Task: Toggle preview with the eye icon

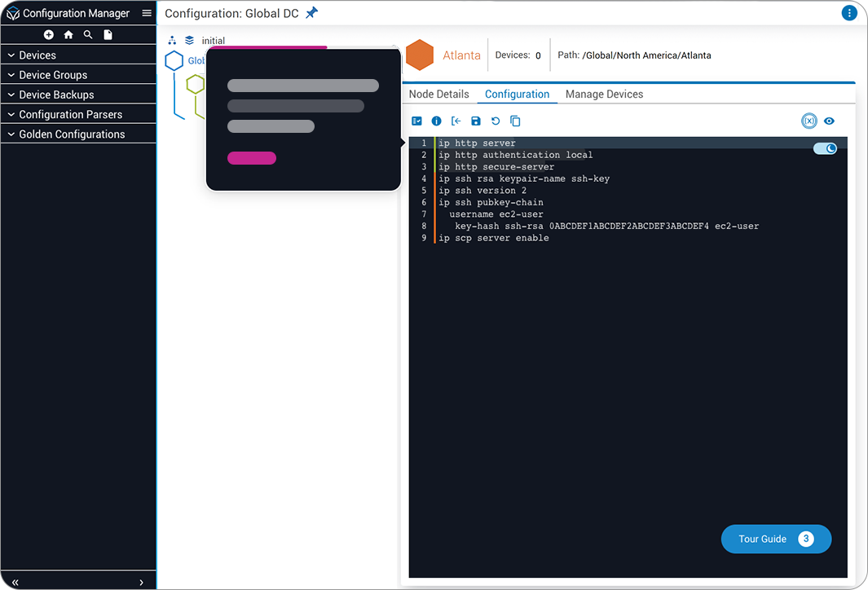Action: coord(830,121)
